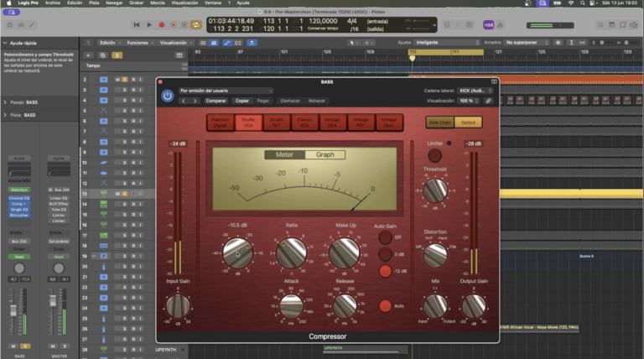Screen dimensions: 644x359
Task: Open the Arrastre No superponer dropdown
Action: 527,42
